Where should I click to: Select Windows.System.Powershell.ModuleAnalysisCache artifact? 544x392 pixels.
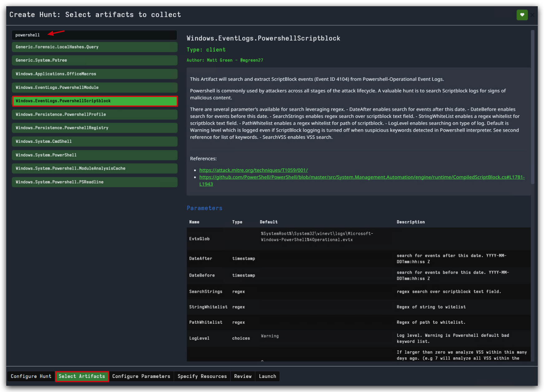pos(95,168)
